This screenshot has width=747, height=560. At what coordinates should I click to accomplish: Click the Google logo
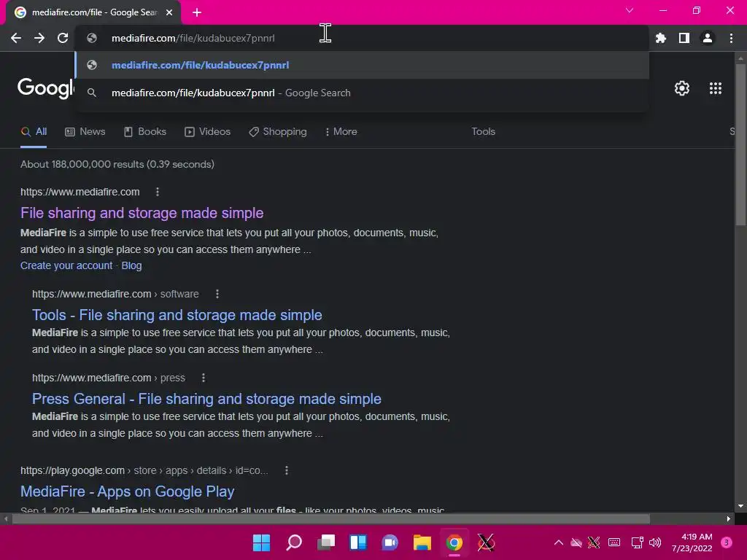(46, 88)
